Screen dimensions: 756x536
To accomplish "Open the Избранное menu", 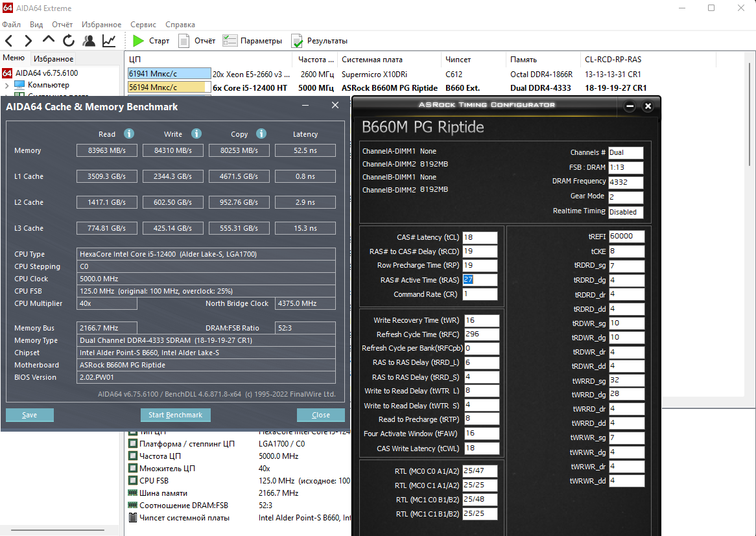I will (101, 25).
